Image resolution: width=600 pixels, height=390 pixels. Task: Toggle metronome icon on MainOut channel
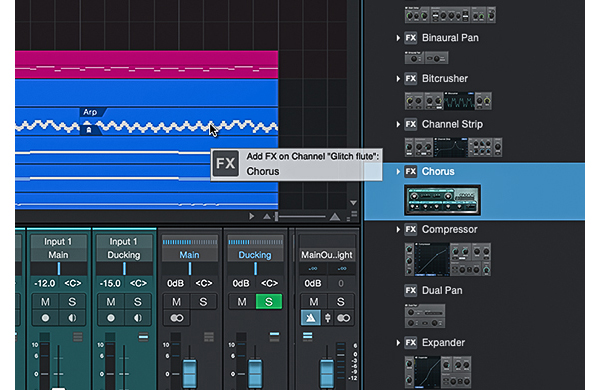click(x=311, y=318)
